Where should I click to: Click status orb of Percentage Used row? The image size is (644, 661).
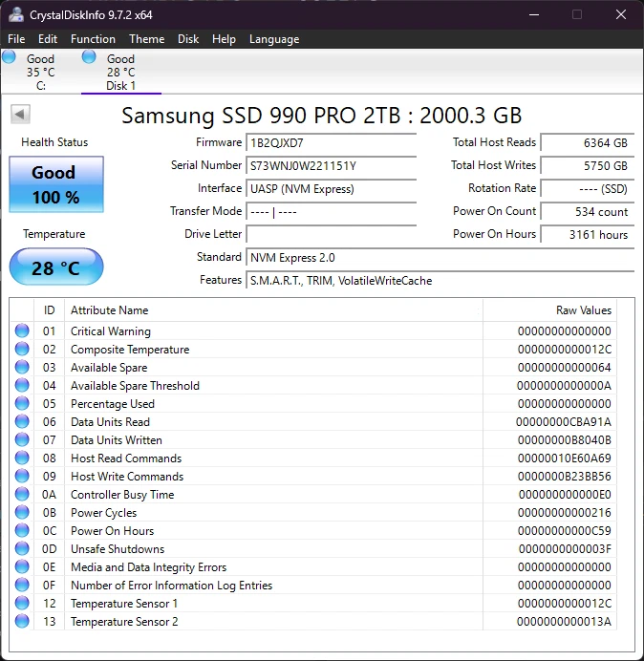click(x=22, y=403)
